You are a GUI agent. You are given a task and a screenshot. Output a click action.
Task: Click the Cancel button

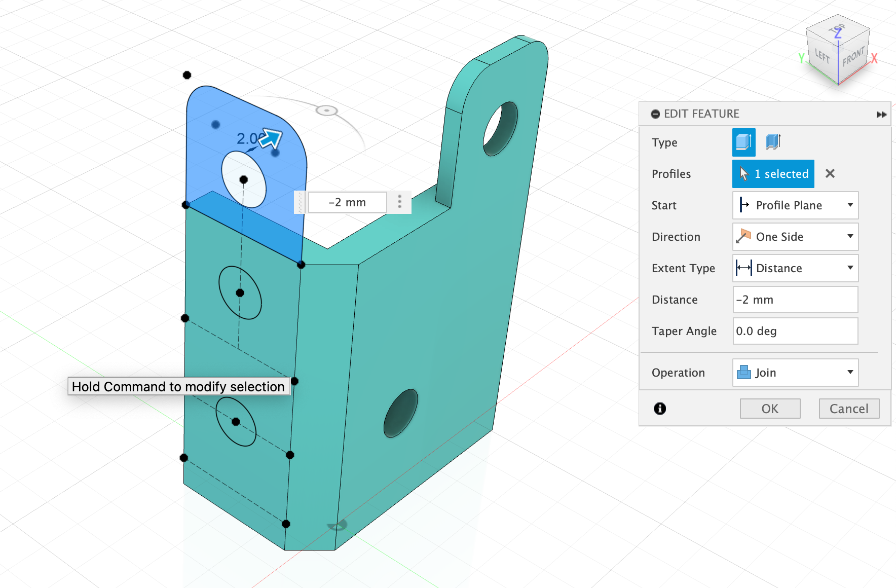(849, 409)
